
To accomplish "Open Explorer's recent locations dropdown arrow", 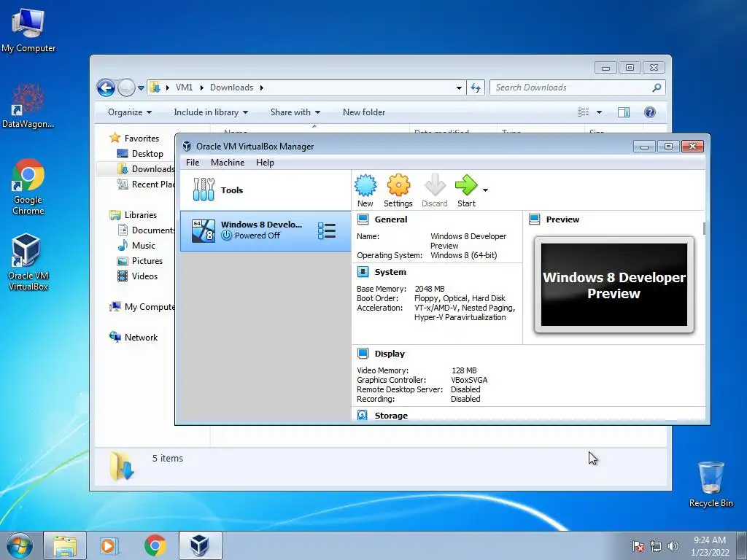I will 141,88.
